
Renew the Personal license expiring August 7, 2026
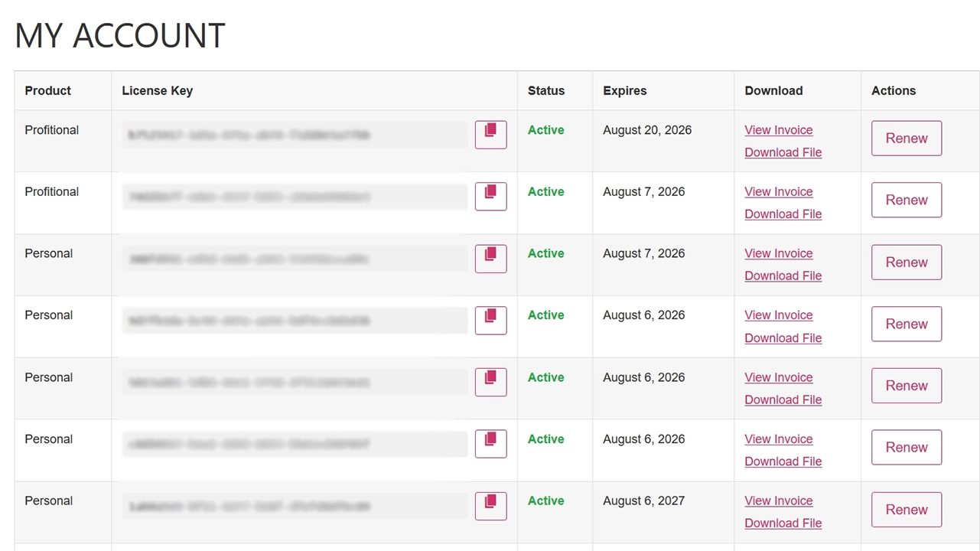pyautogui.click(x=906, y=262)
